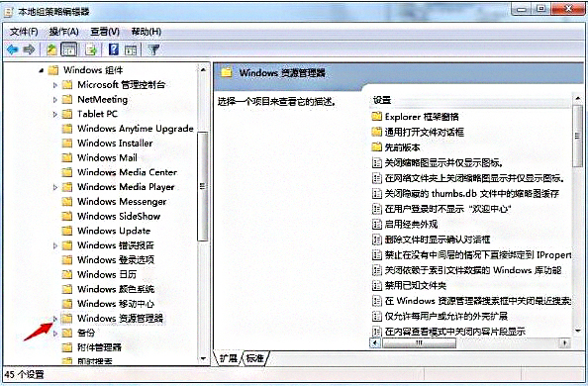Click the Explorer 框架窗格 folder icon
Screen dimensions: 588x386
pyautogui.click(x=376, y=117)
